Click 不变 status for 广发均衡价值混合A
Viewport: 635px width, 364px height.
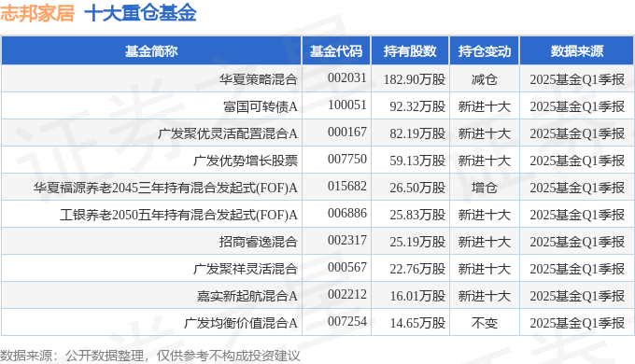click(x=485, y=323)
